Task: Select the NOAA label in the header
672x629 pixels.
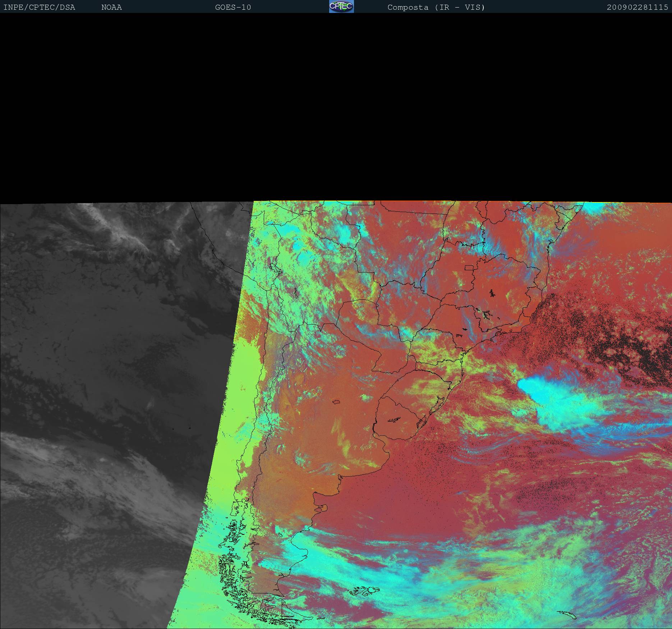Action: point(112,8)
